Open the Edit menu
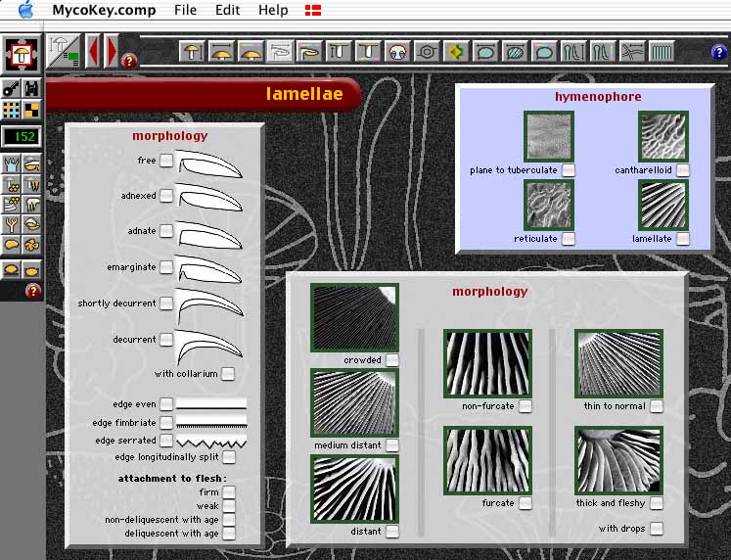 [227, 10]
